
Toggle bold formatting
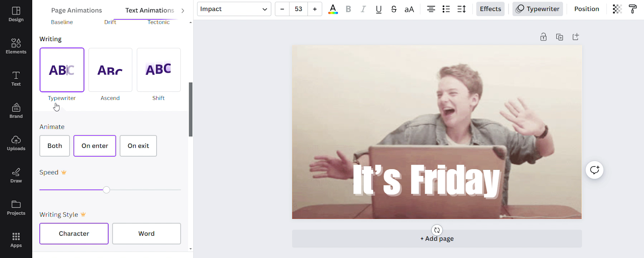pos(349,9)
